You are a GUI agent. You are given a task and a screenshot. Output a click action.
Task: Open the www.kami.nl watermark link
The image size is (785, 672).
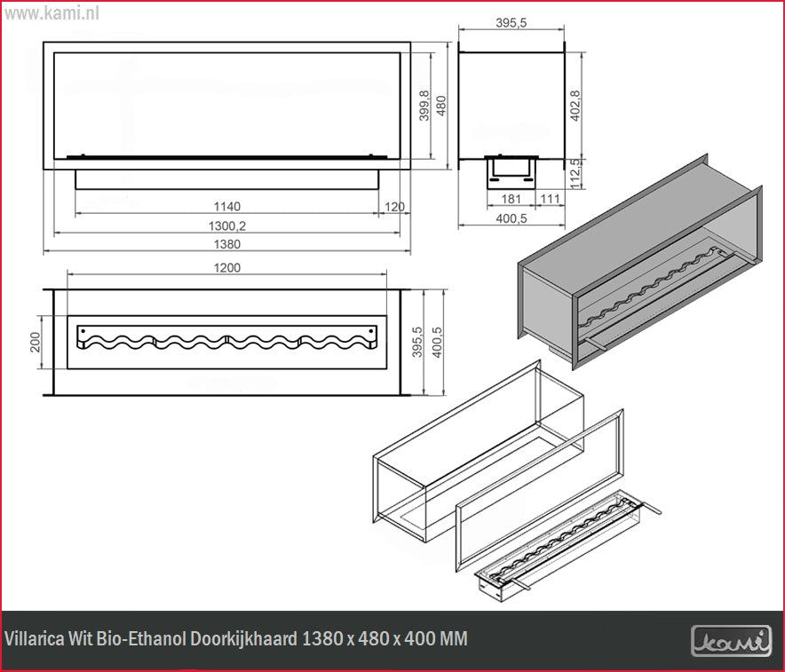(52, 13)
